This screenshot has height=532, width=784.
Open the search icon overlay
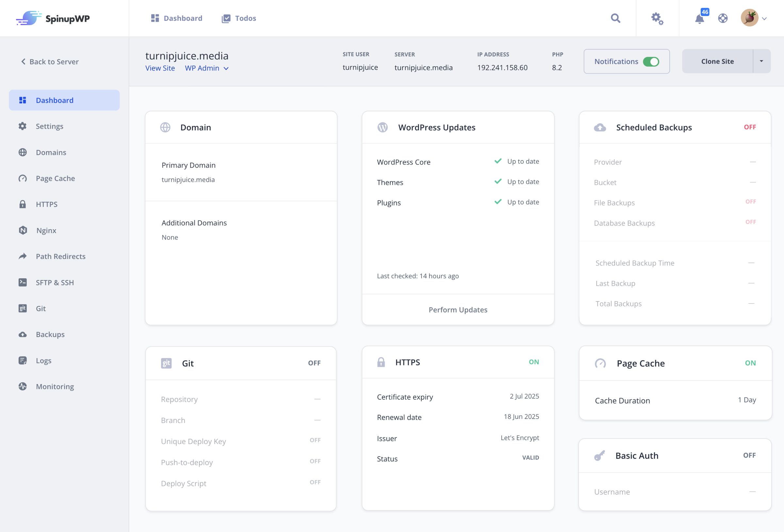(x=616, y=18)
